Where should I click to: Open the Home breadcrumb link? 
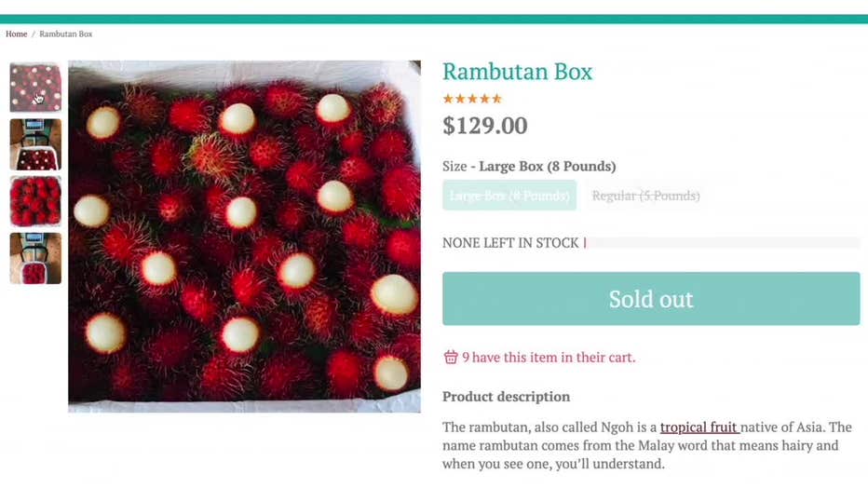(17, 34)
